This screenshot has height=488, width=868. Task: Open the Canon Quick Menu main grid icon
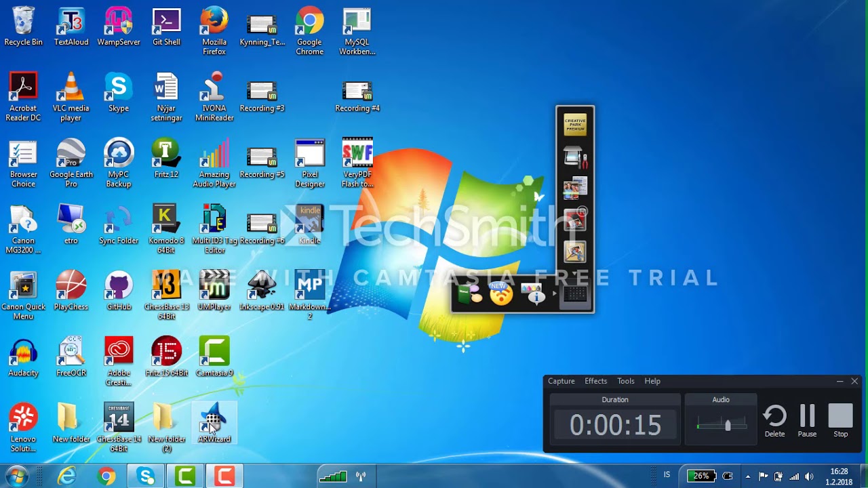point(575,294)
